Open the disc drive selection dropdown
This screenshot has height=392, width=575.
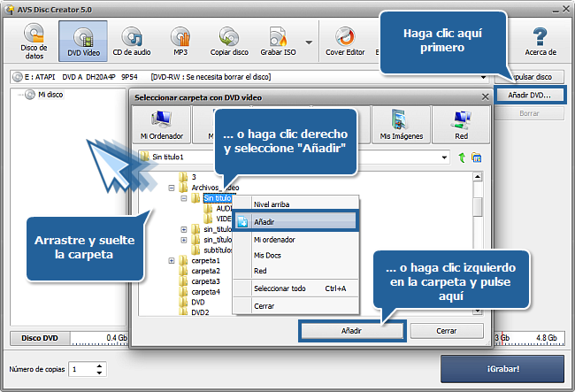(x=483, y=77)
